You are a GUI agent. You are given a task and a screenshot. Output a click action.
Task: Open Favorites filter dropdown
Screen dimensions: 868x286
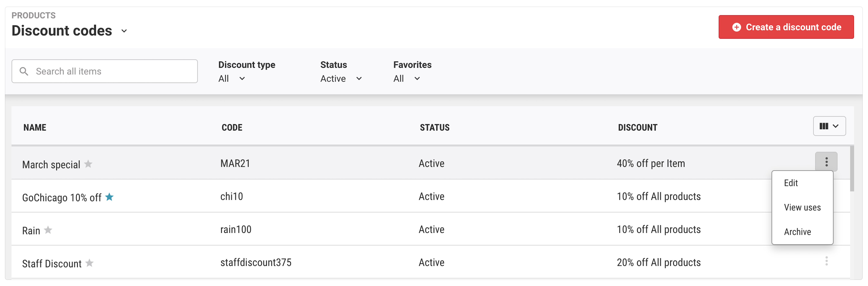tap(407, 79)
